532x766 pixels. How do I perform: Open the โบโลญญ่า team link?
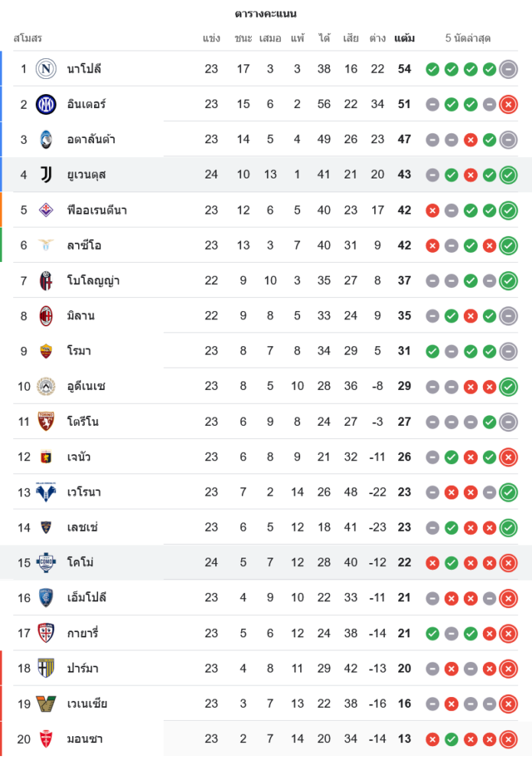point(93,280)
